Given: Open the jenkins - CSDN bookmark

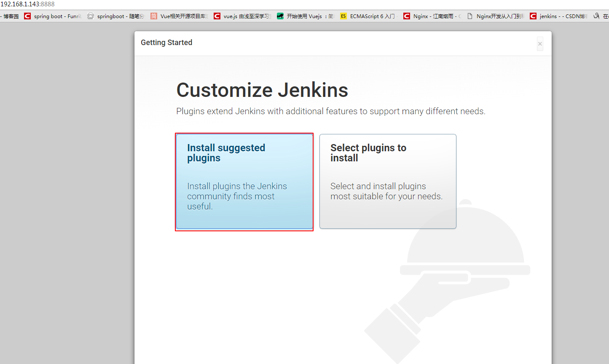Looking at the screenshot, I should (x=558, y=16).
